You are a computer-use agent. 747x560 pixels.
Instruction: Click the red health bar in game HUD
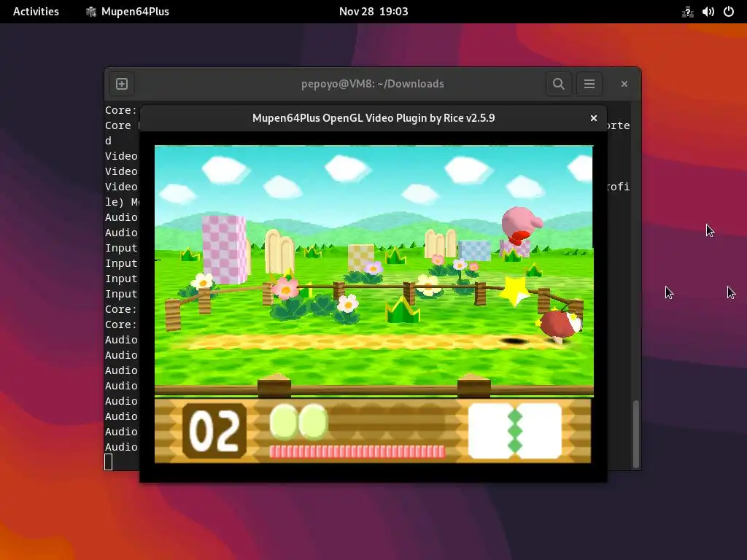point(357,451)
